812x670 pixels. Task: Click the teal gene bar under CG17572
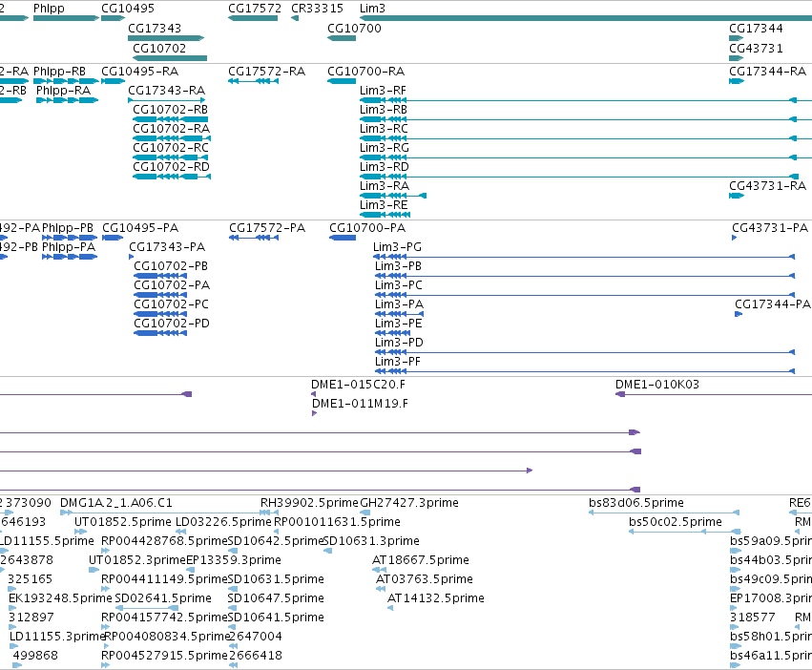pyautogui.click(x=253, y=19)
